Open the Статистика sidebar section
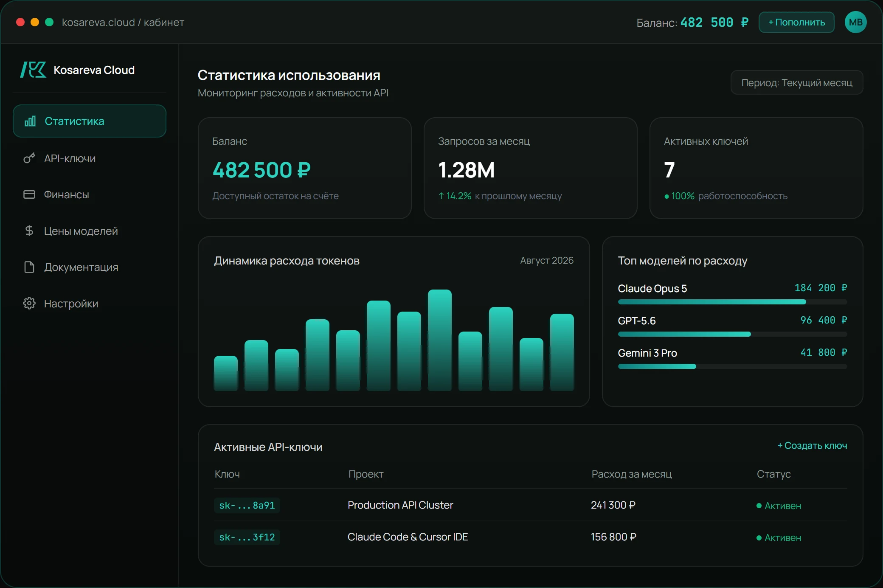The height and width of the screenshot is (588, 883). pyautogui.click(x=90, y=121)
